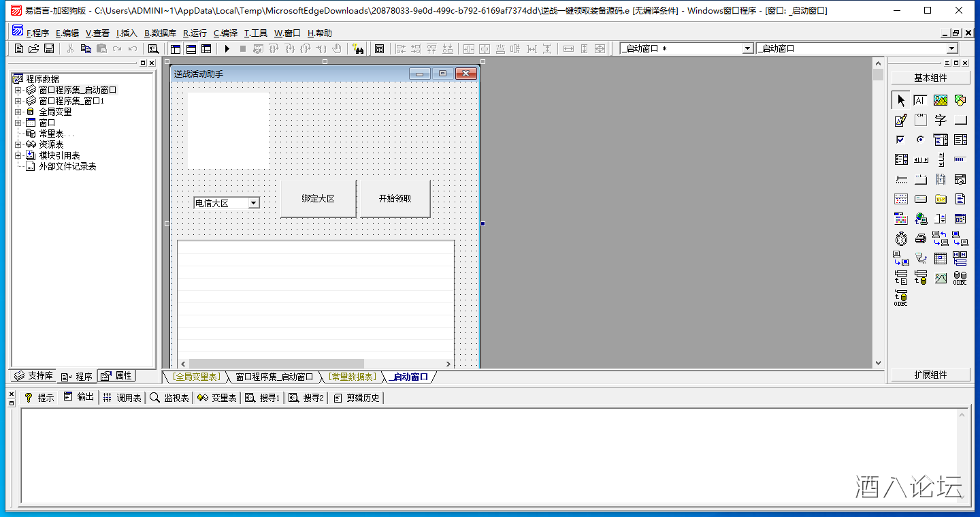Switch to the 变量表 tab

click(x=218, y=398)
